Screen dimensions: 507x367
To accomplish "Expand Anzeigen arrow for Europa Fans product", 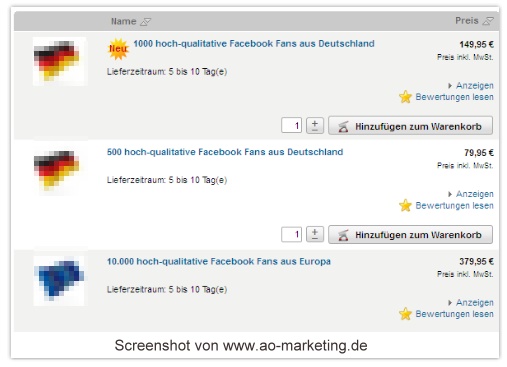I will [x=450, y=303].
